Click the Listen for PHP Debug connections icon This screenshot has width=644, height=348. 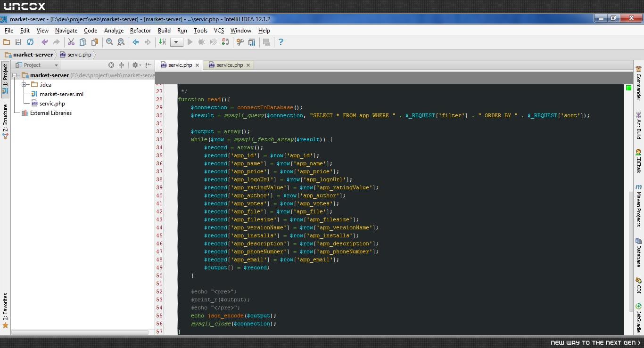(x=225, y=42)
